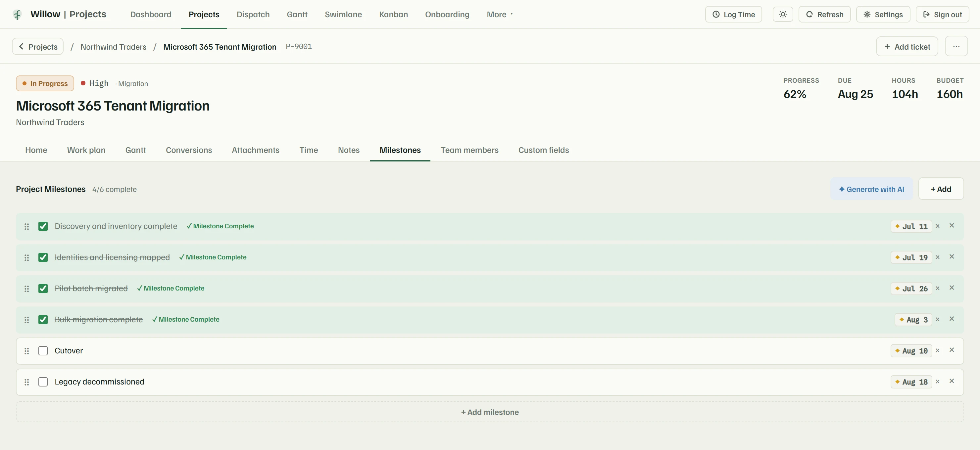Viewport: 980px width, 450px height.
Task: Click Sign out
Action: pyautogui.click(x=942, y=15)
